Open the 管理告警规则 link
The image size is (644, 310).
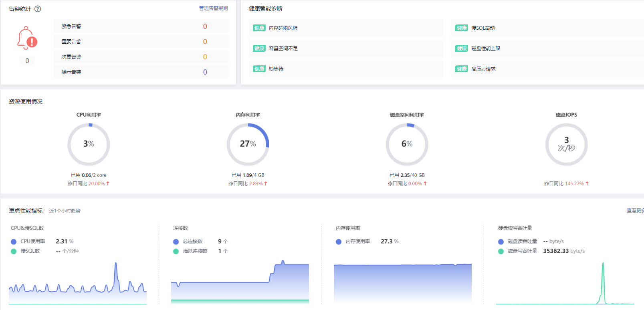click(214, 8)
